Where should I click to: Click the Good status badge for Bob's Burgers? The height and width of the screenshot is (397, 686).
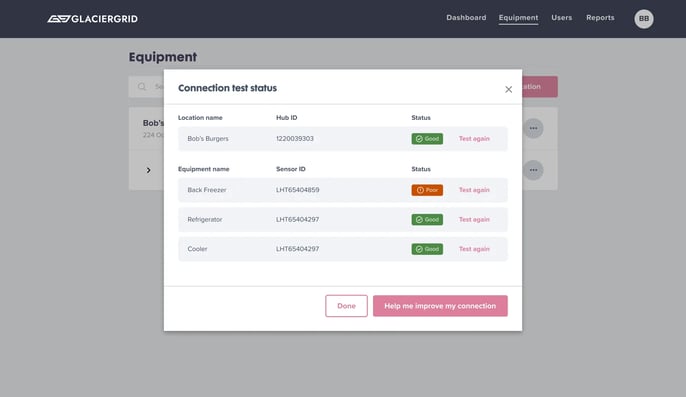tap(427, 139)
